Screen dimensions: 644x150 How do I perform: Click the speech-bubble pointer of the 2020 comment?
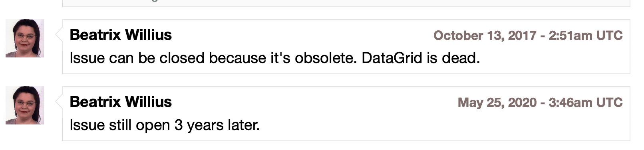59,102
